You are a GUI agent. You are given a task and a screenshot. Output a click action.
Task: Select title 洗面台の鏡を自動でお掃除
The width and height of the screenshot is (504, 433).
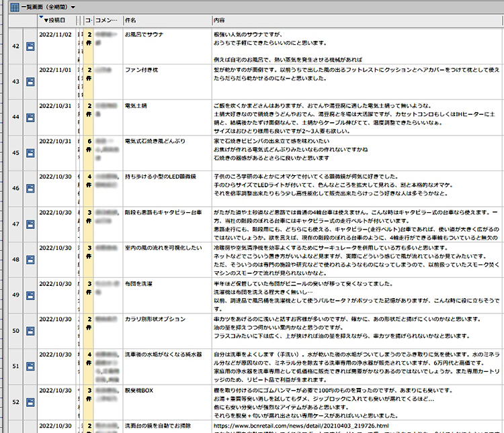pyautogui.click(x=158, y=426)
